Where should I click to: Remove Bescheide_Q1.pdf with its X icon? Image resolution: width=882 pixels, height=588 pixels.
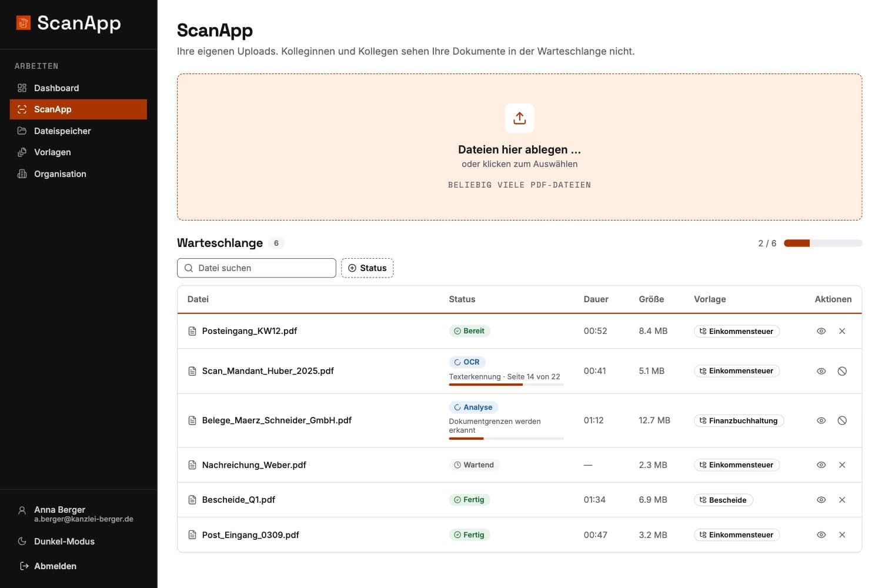tap(842, 500)
